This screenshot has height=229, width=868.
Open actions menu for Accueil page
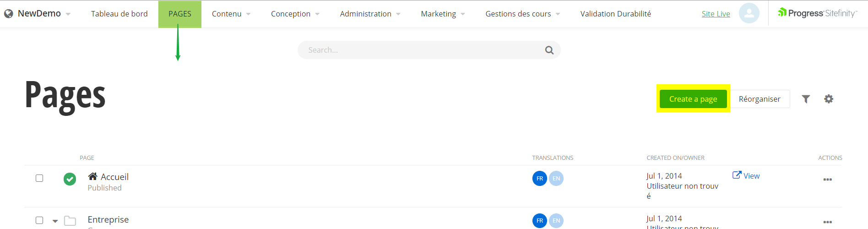[x=827, y=180]
